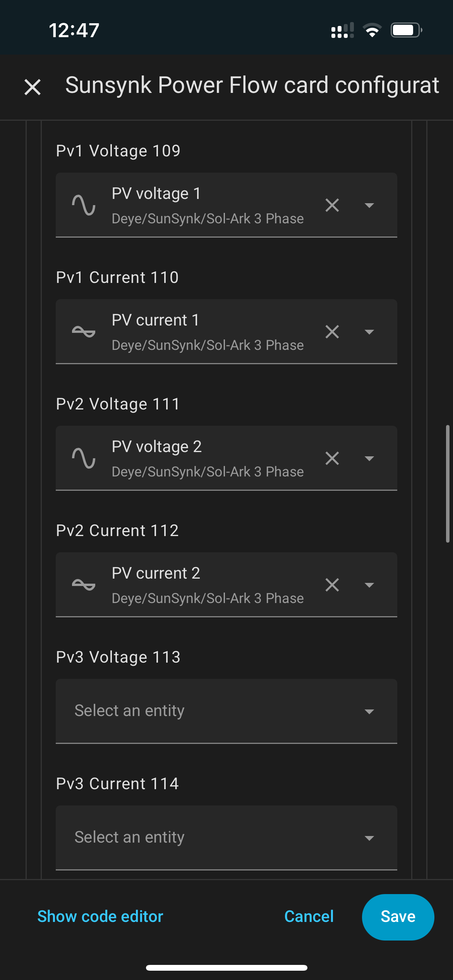Clear the PV current 1 entity selection
Image resolution: width=453 pixels, height=980 pixels.
pyautogui.click(x=332, y=332)
